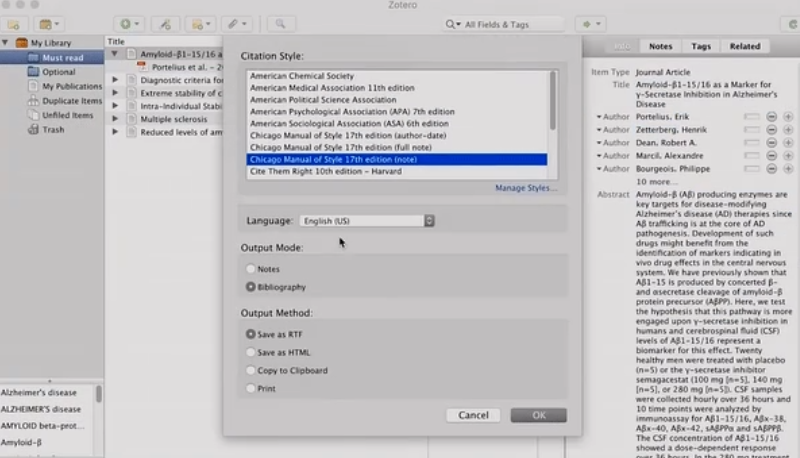800x458 pixels.
Task: Select the Notes output mode
Action: (x=250, y=268)
